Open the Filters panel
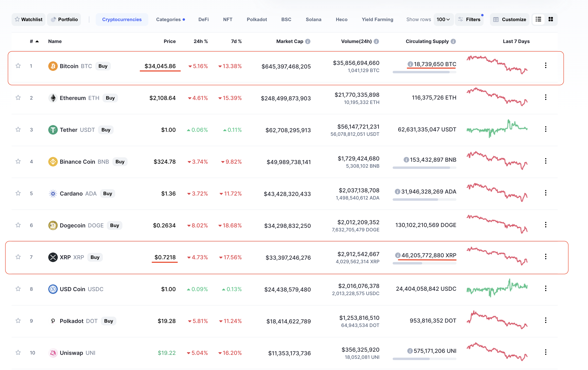 (469, 19)
